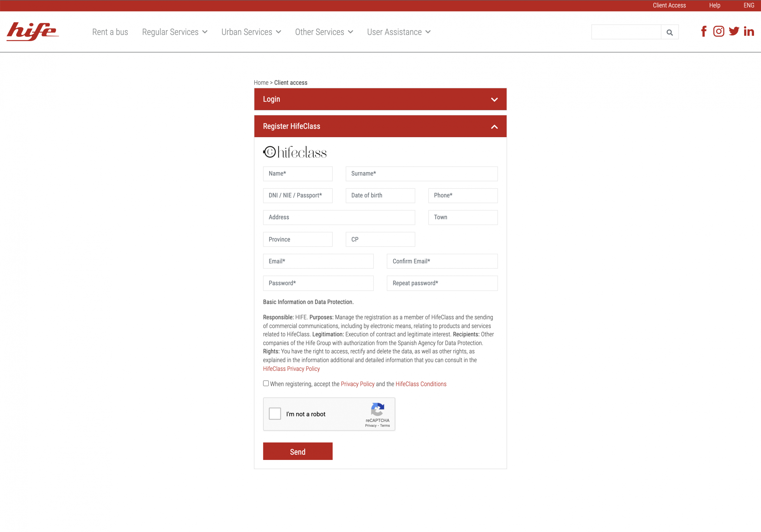761x532 pixels.
Task: Open the HifeClass Conditions link
Action: [x=421, y=384]
